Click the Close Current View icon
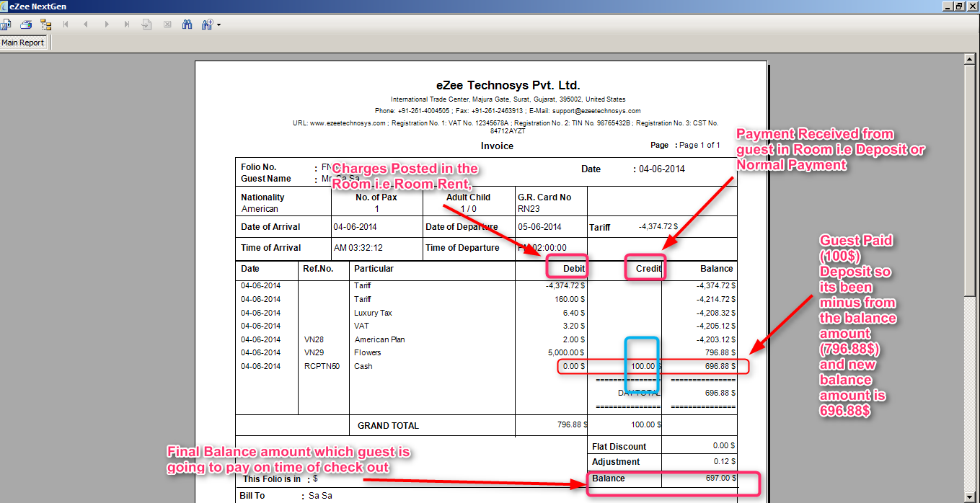The height and width of the screenshot is (503, 980). click(167, 25)
